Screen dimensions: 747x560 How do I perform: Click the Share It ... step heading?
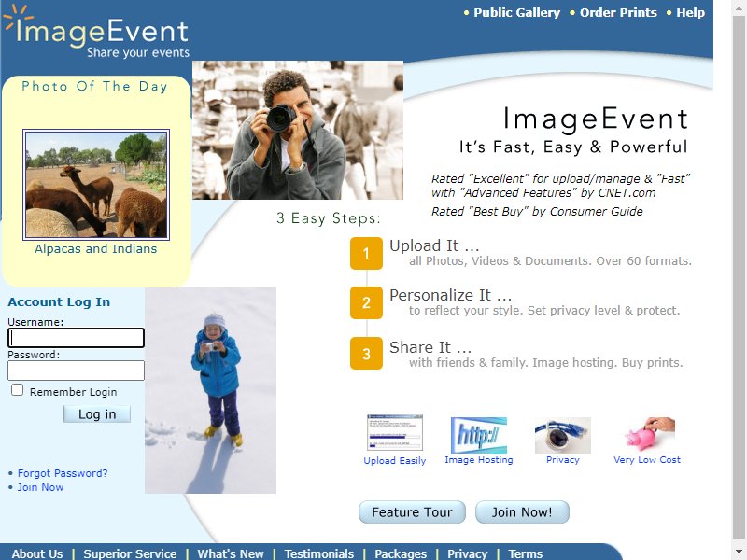click(430, 347)
